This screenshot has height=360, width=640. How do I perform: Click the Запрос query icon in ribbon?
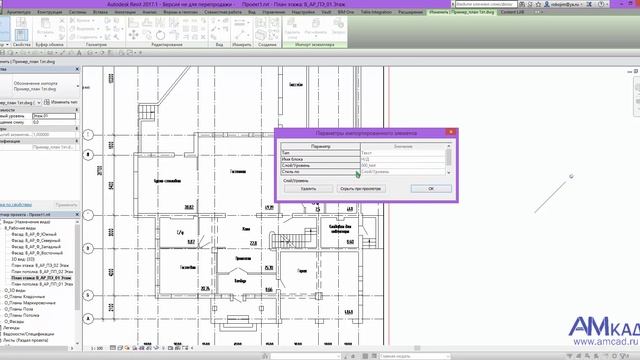(x=338, y=27)
